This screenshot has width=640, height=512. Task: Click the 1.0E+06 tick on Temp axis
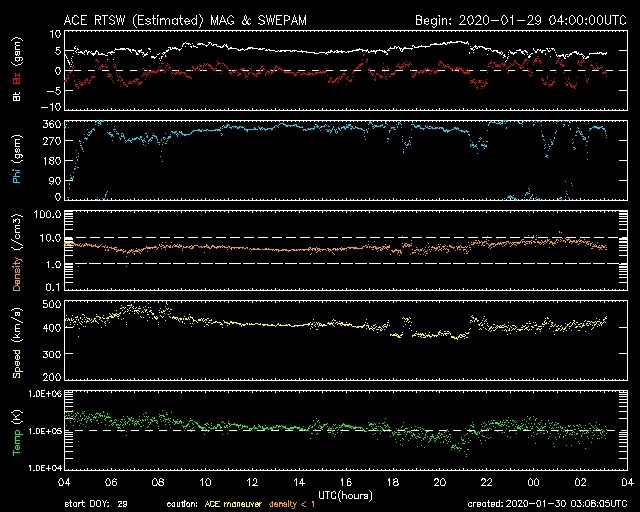click(x=46, y=394)
